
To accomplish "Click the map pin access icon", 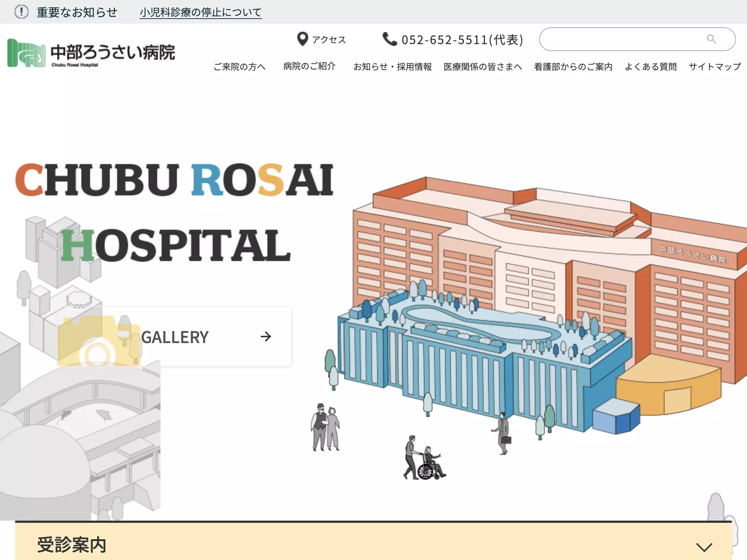I will 302,39.
